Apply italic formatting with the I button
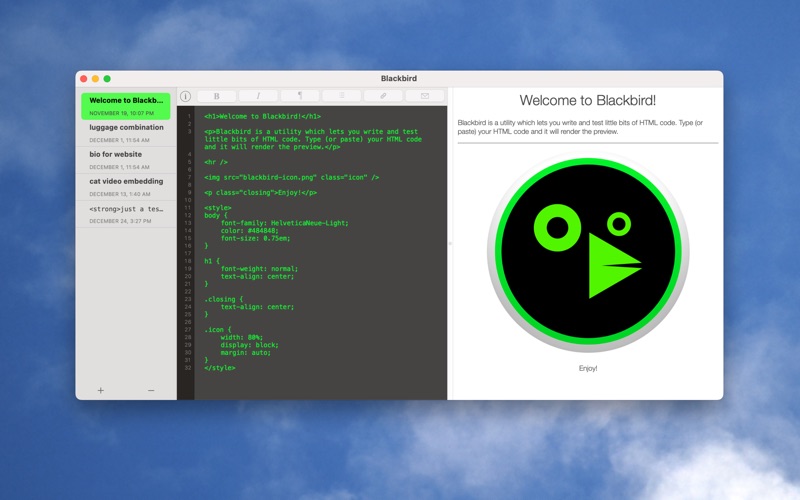800x500 pixels. coord(258,96)
